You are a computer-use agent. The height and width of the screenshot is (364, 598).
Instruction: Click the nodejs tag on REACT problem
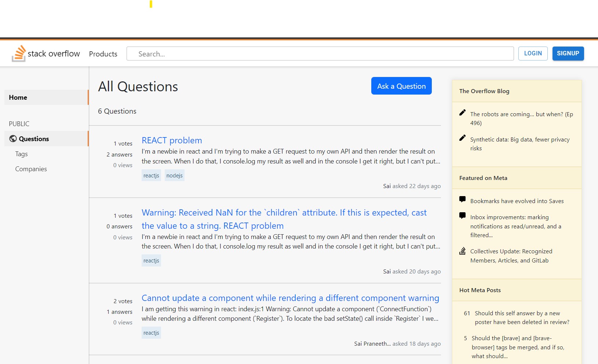coord(174,176)
